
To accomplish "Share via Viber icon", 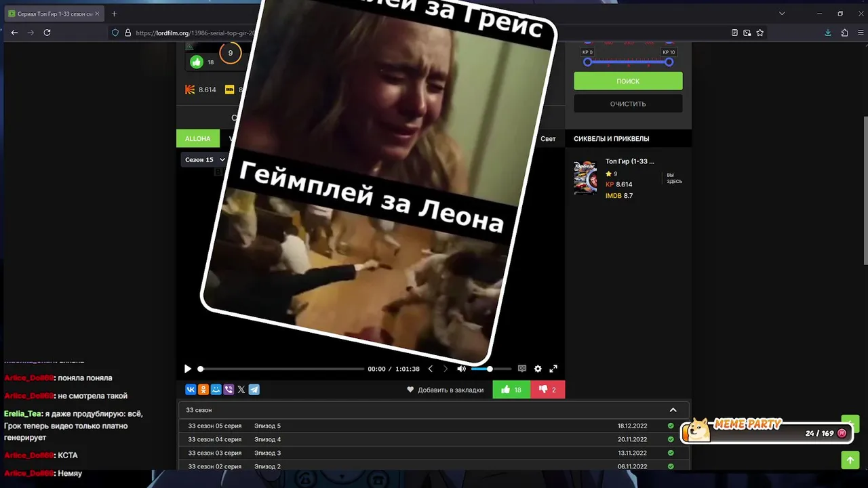I will 229,390.
